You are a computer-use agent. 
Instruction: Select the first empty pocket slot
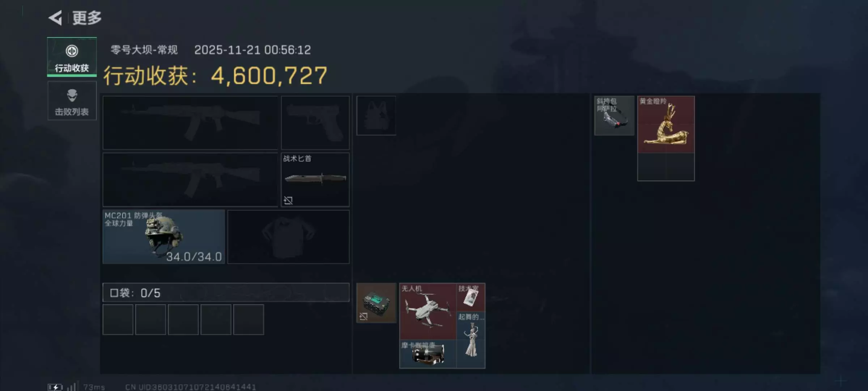(118, 320)
